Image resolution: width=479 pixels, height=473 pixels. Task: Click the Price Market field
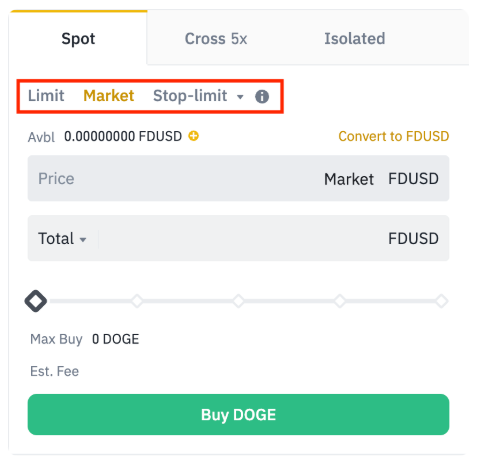point(238,178)
